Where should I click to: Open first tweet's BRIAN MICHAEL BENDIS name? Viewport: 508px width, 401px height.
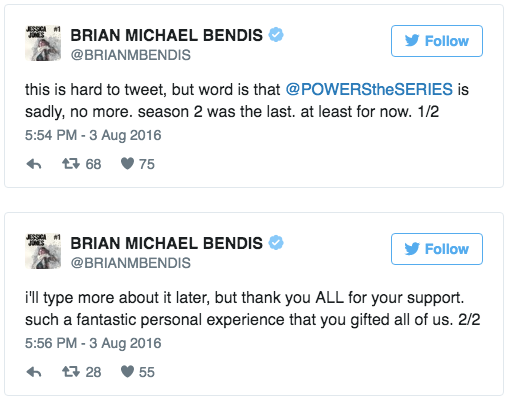(x=166, y=35)
